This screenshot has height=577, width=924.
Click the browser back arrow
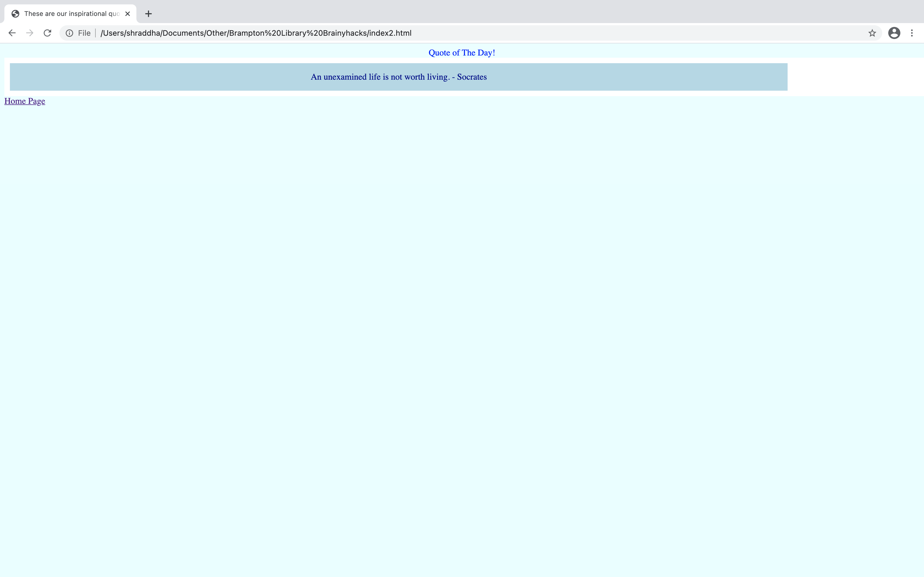click(x=12, y=33)
